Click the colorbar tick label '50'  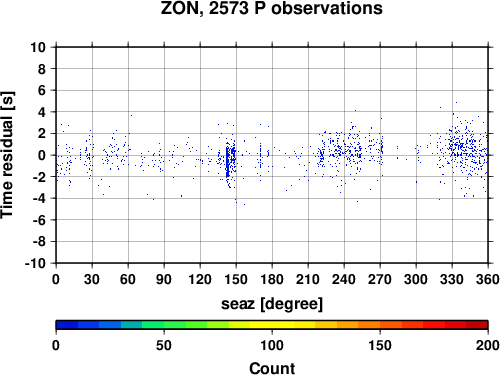[x=164, y=345]
